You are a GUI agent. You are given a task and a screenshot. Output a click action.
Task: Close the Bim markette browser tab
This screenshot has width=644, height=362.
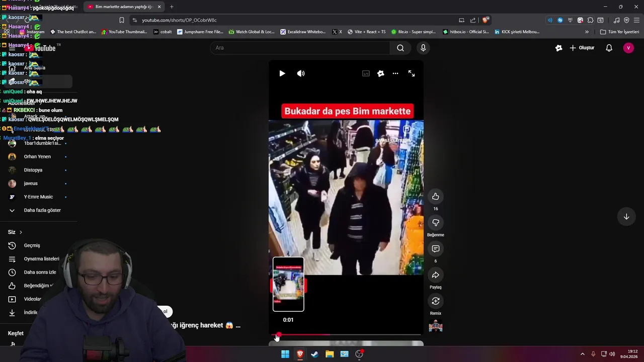point(159,7)
